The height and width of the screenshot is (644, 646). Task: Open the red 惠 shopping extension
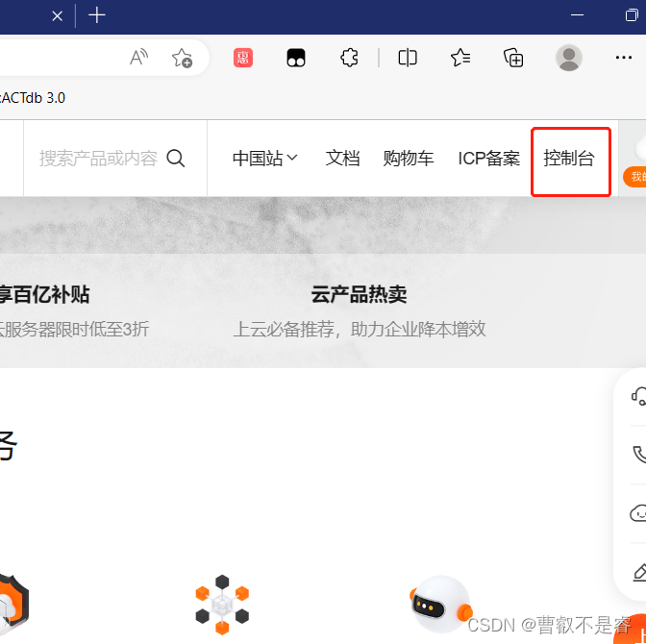click(x=243, y=58)
